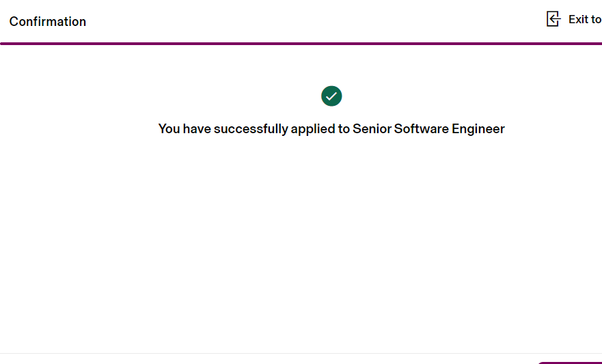Leave the application via the exit icon
The height and width of the screenshot is (364, 602).
click(553, 19)
